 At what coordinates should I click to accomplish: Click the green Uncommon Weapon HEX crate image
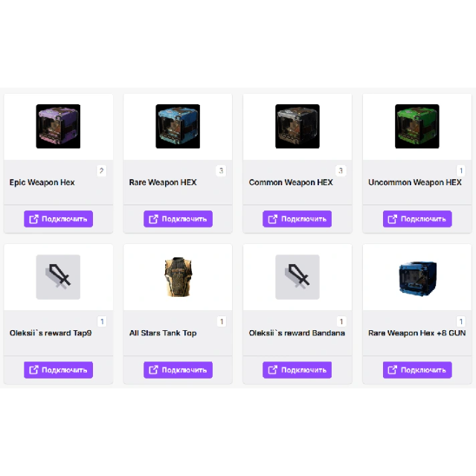[416, 126]
